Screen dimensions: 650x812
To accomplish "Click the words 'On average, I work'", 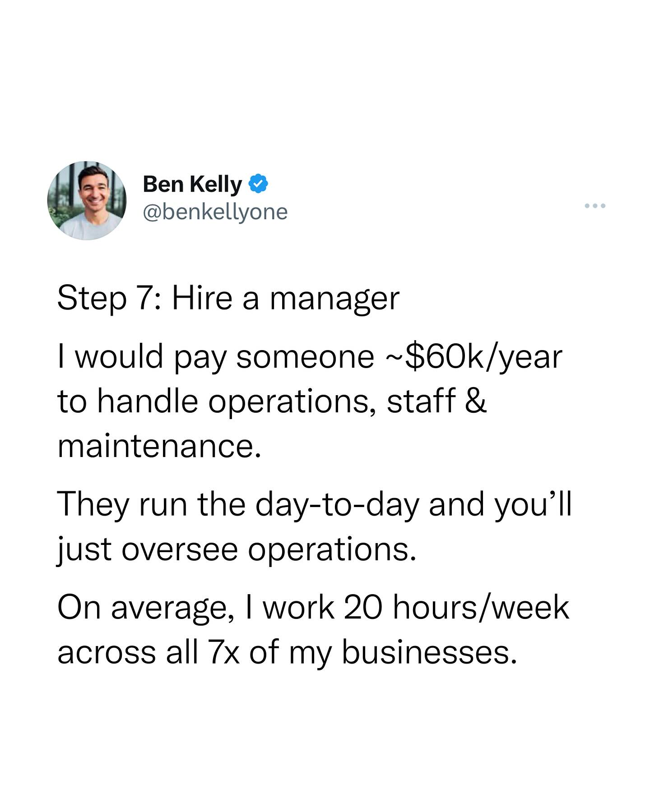I will tap(196, 607).
